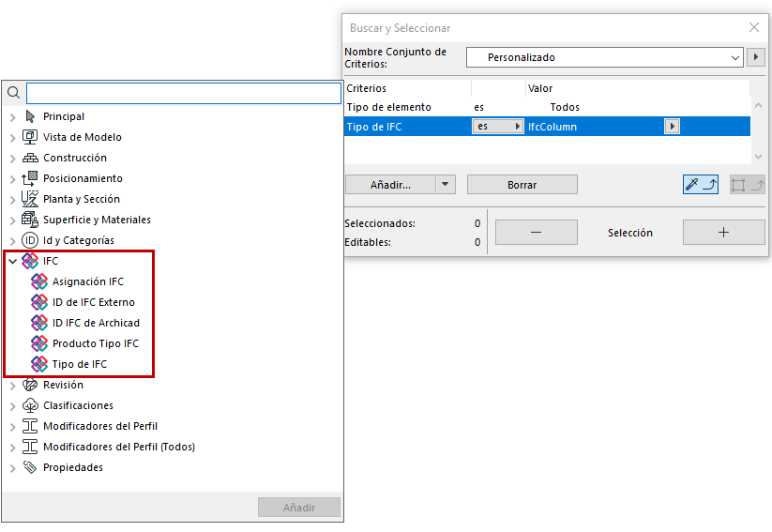Click the Propiedades tag icon
This screenshot has width=772, height=532.
coord(30,467)
